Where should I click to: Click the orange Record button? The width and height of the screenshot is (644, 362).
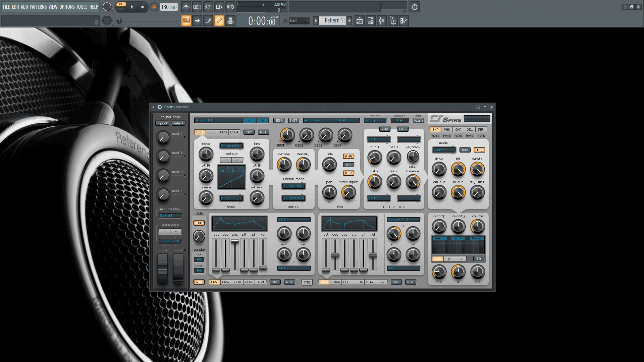[154, 7]
